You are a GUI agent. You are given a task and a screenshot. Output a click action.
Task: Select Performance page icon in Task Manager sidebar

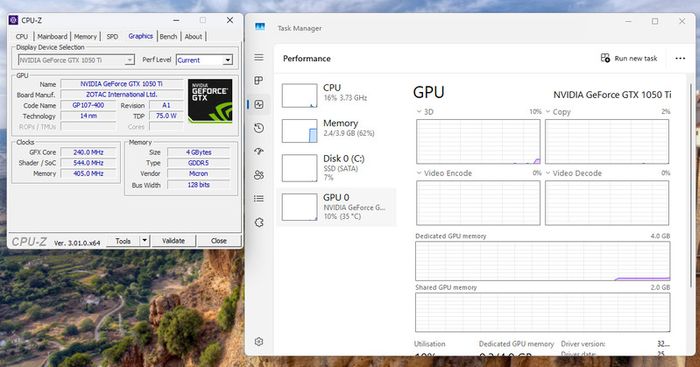click(x=259, y=104)
